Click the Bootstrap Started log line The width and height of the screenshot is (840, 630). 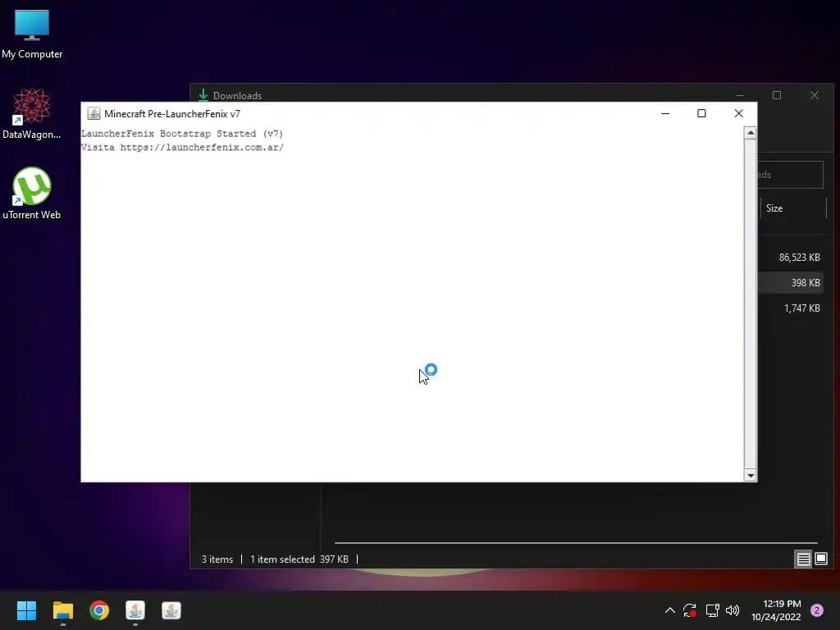[182, 134]
